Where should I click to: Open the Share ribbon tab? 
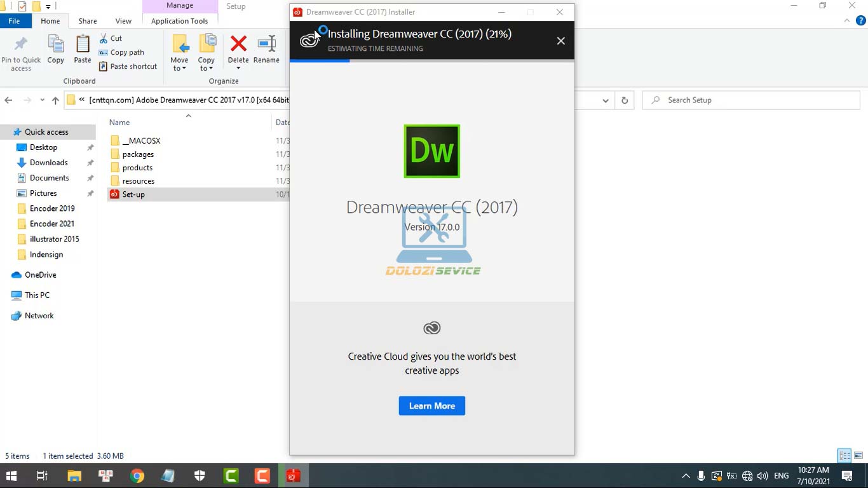[x=87, y=20]
